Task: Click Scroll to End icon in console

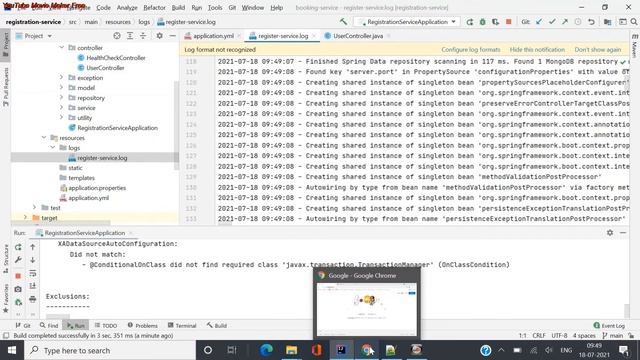Action: tap(33, 286)
